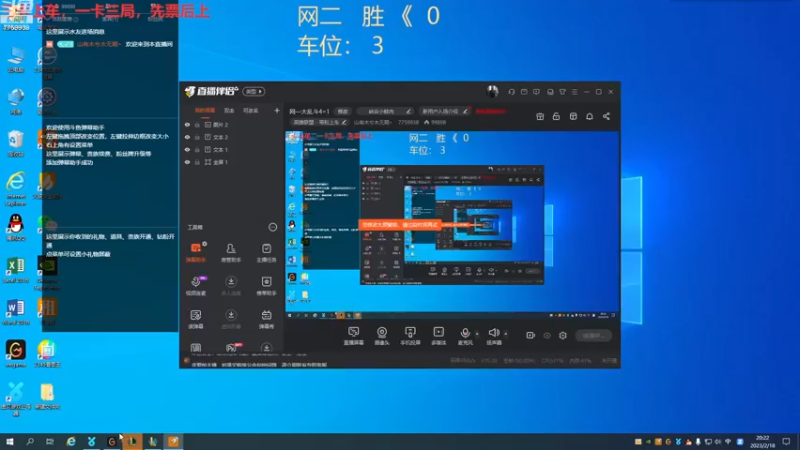Open the 弹幕秀 tool

(x=266, y=319)
